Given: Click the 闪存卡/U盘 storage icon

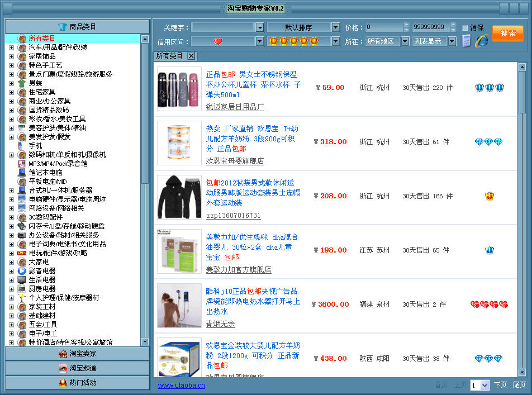Looking at the screenshot, I should tap(22, 226).
